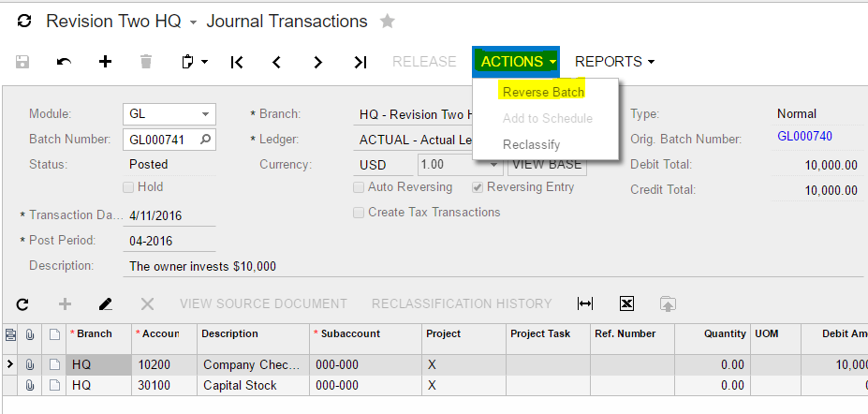Toggle the Hold checkbox
This screenshot has height=414, width=868.
[x=128, y=187]
